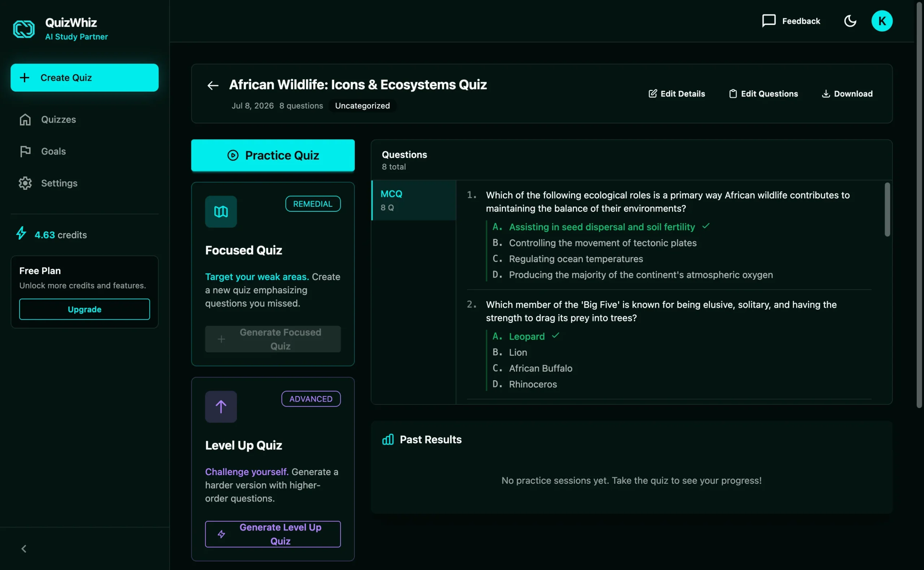Click the 4.63 credits text
The height and width of the screenshot is (570, 924).
(60, 235)
